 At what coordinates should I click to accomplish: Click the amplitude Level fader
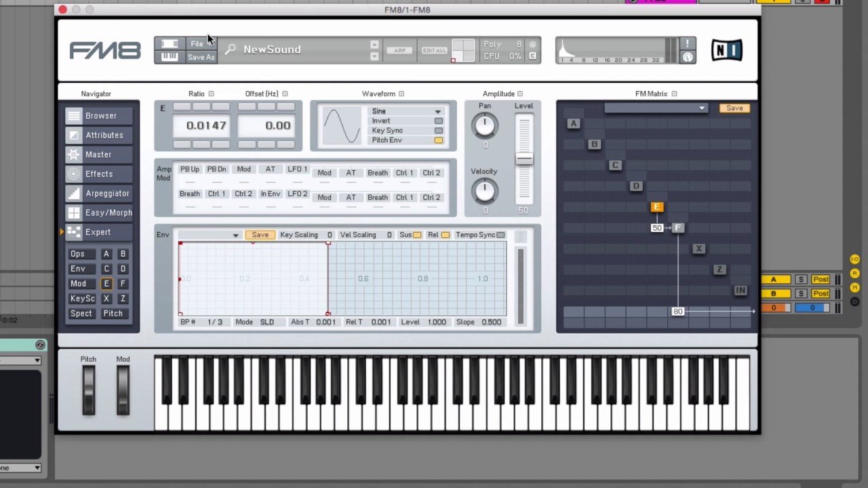pos(524,158)
